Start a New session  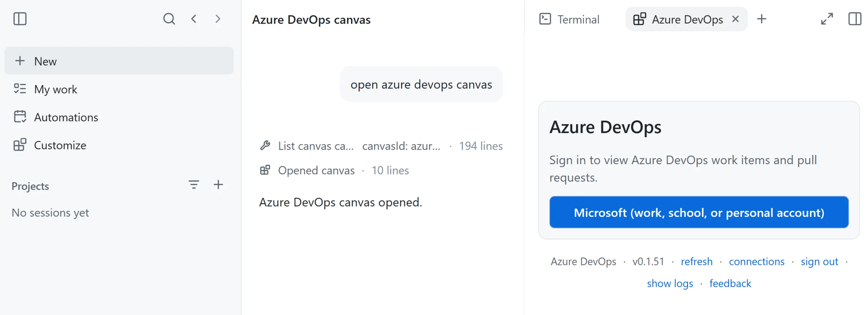click(x=119, y=61)
